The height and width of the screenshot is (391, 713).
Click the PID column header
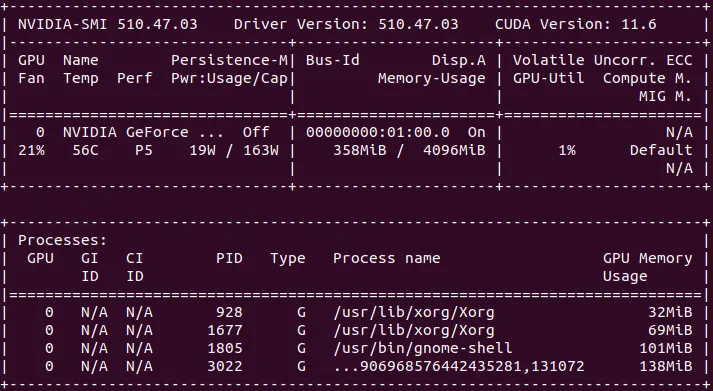point(229,258)
